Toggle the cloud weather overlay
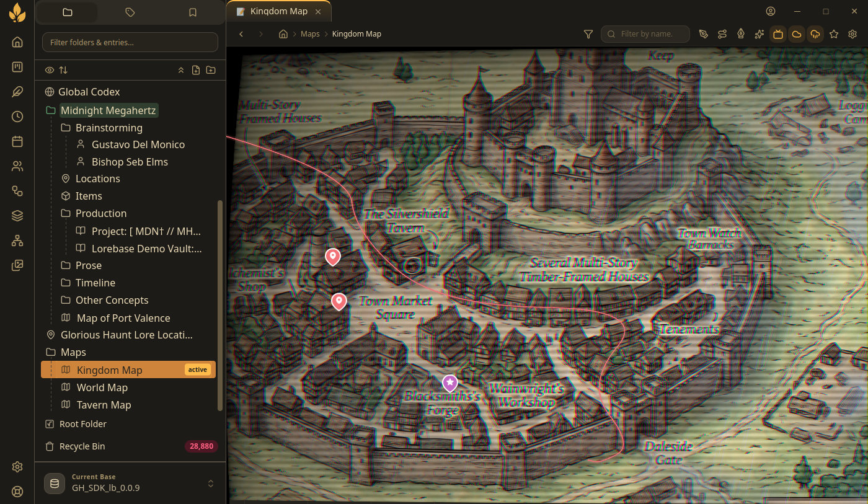Viewport: 868px width, 504px height. pos(797,34)
